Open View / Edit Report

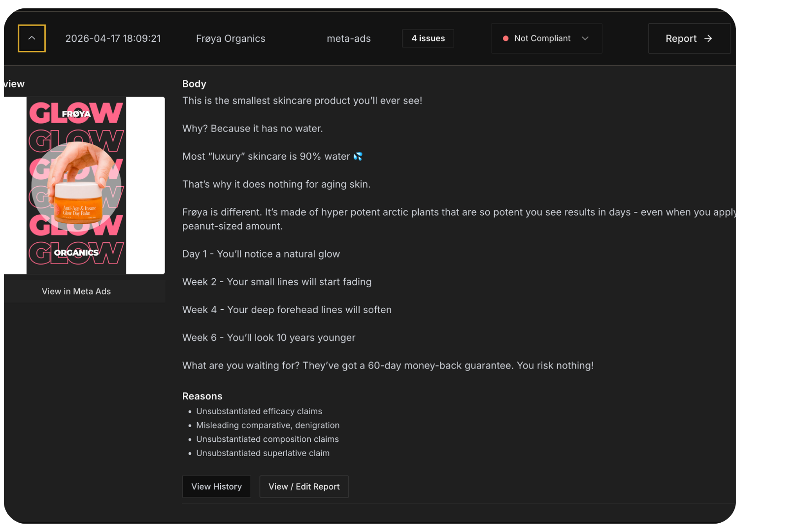304,487
